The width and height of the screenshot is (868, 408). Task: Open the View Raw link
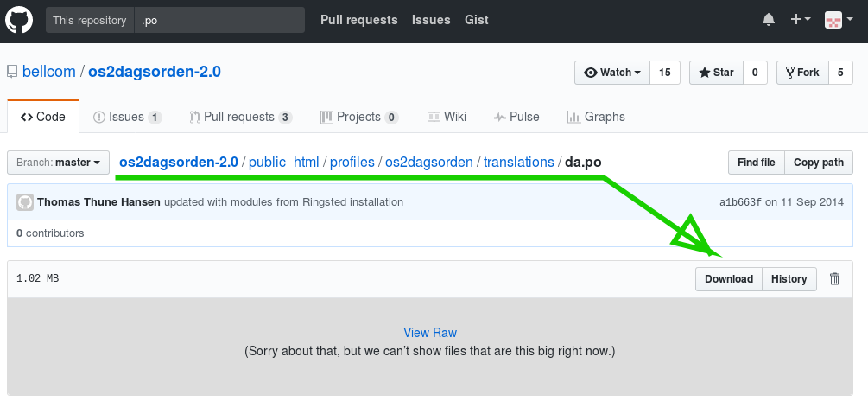pyautogui.click(x=430, y=333)
